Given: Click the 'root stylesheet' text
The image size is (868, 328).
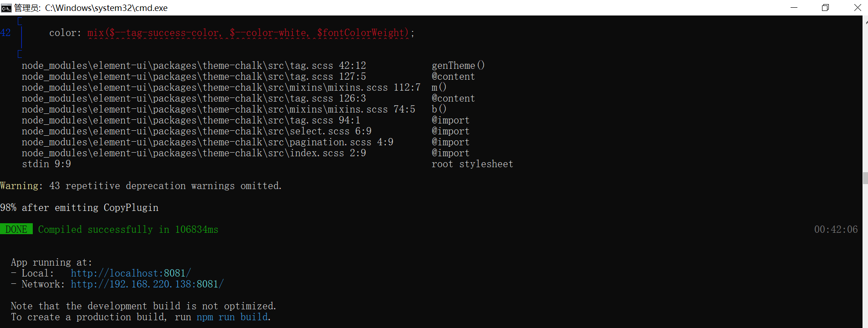Looking at the screenshot, I should (472, 164).
